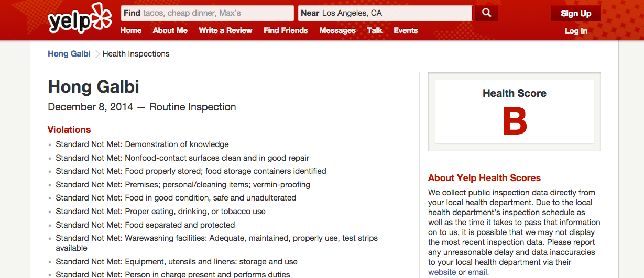Click the About Yelp Health Scores heading
Viewport: 644px width, 278px height.
[484, 178]
